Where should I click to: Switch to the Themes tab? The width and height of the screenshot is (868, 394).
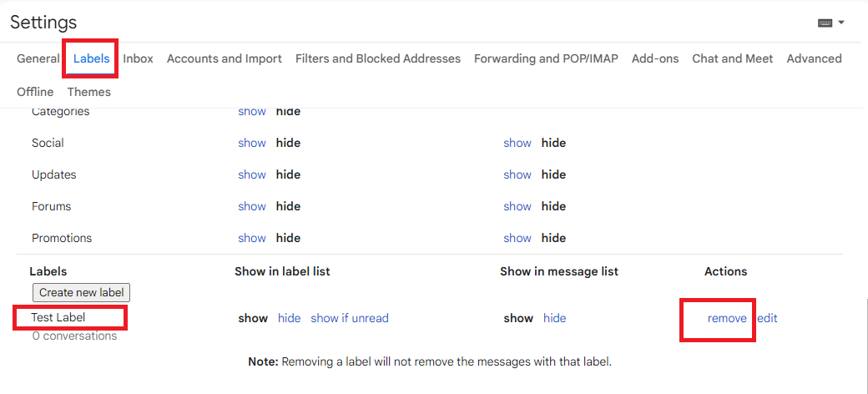pyautogui.click(x=89, y=92)
